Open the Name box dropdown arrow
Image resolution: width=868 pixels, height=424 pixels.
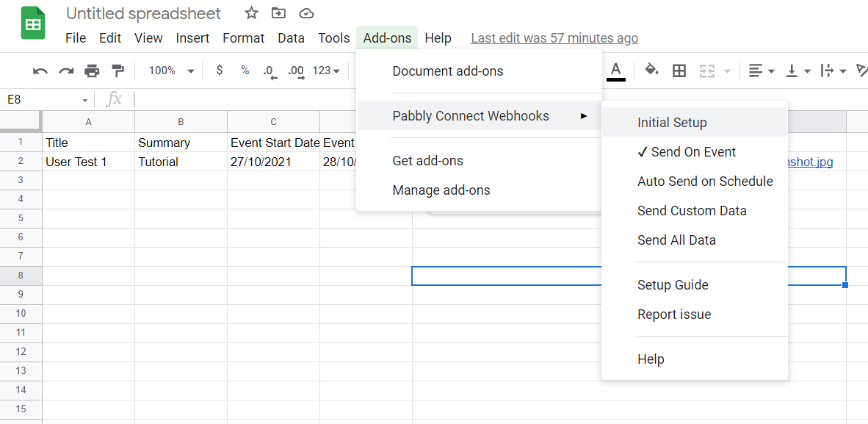[85, 101]
